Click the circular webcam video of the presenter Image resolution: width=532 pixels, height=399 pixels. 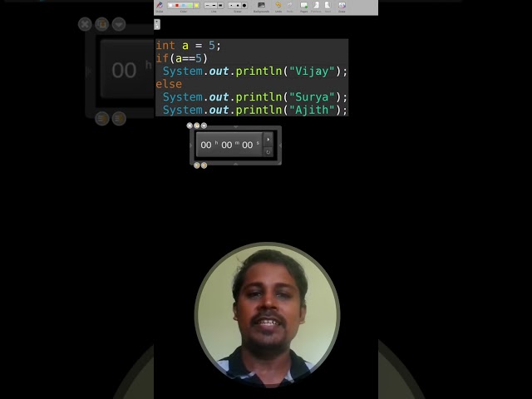coord(267,315)
